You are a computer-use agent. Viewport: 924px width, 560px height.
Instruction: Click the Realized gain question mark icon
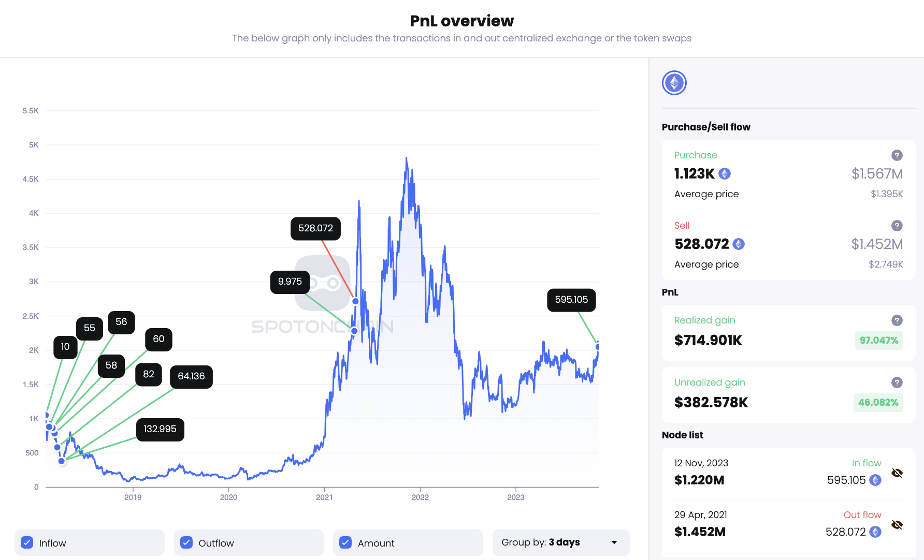[x=897, y=320]
